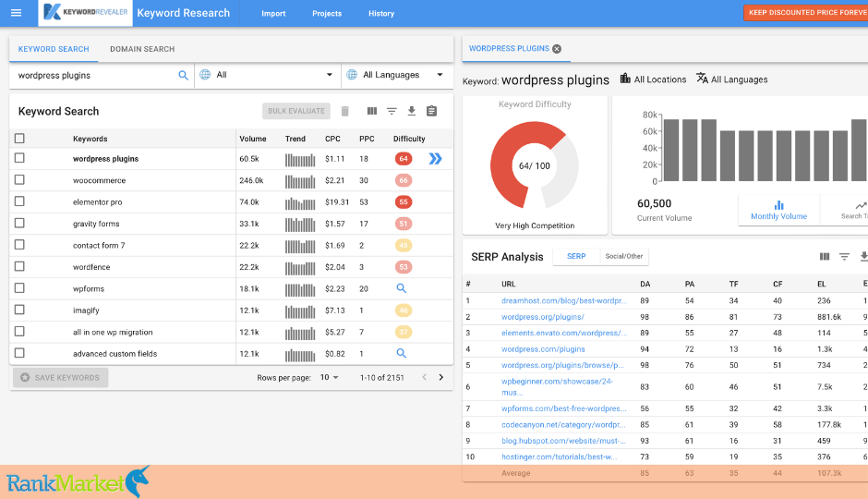Sort keywords by Volume column header
868x499 pixels.
[x=252, y=139]
